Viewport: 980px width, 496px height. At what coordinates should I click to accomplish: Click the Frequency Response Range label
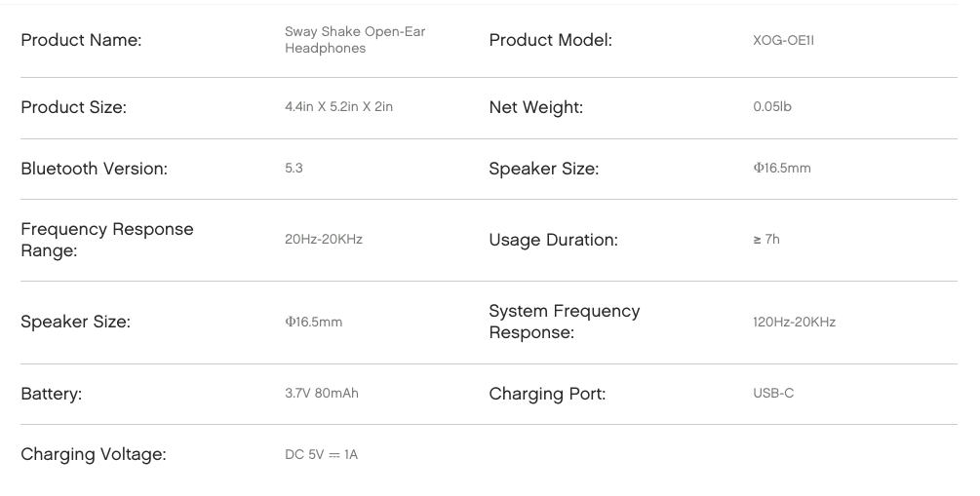point(107,240)
